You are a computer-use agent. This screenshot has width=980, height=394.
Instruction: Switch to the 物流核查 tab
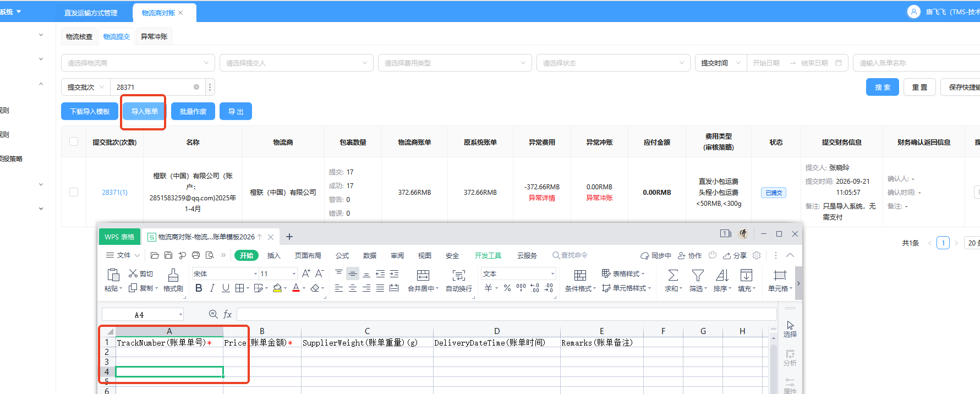[x=79, y=36]
